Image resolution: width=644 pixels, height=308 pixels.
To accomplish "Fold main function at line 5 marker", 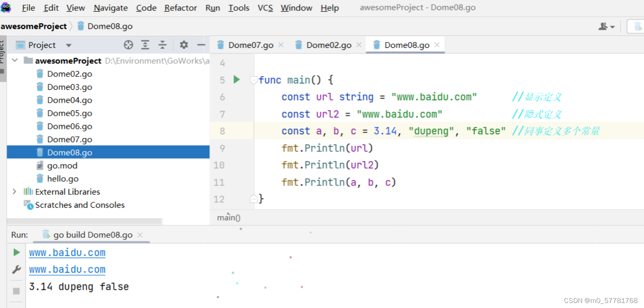I will pyautogui.click(x=253, y=80).
